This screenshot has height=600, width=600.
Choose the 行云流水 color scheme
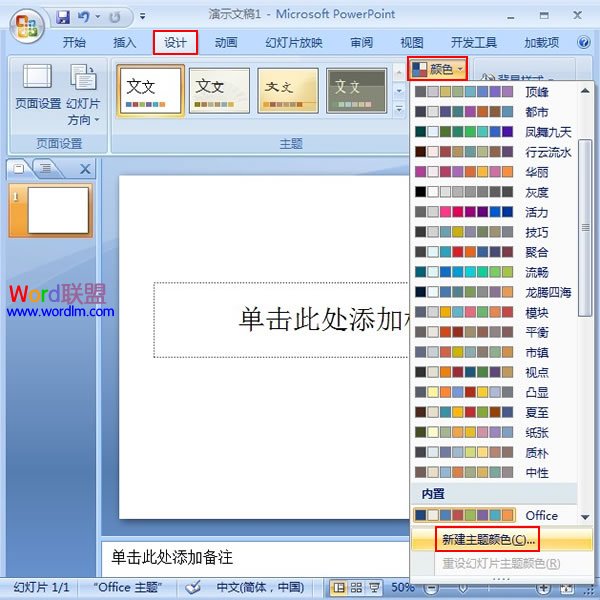494,152
